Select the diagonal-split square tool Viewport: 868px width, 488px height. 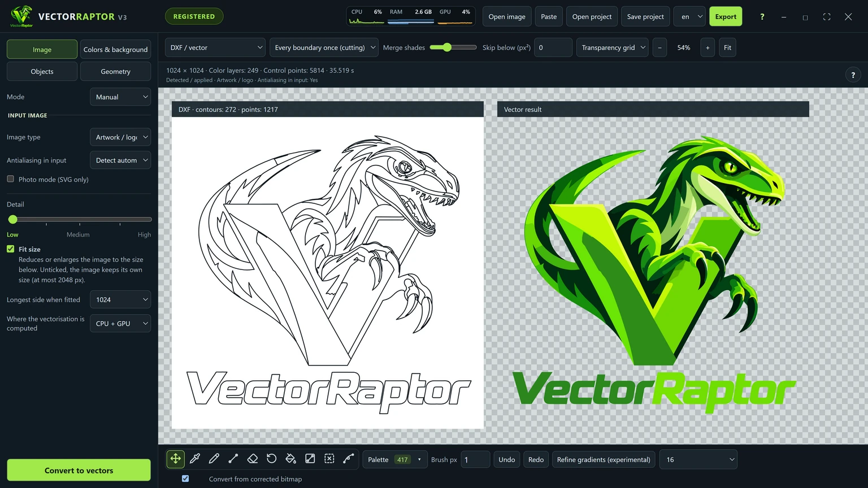coord(310,459)
